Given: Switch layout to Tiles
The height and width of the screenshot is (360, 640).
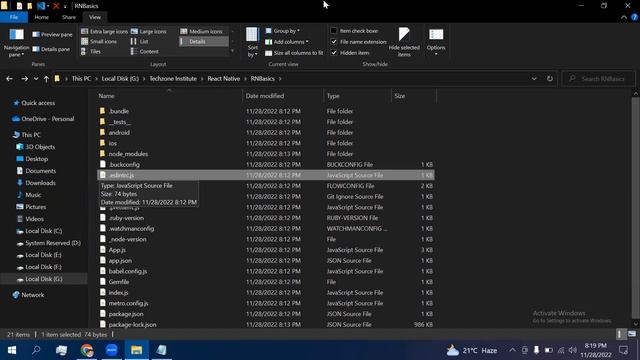Looking at the screenshot, I should [91, 52].
